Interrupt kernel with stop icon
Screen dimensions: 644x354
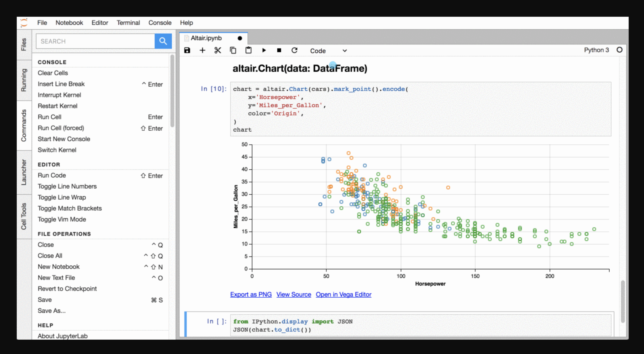tap(279, 50)
